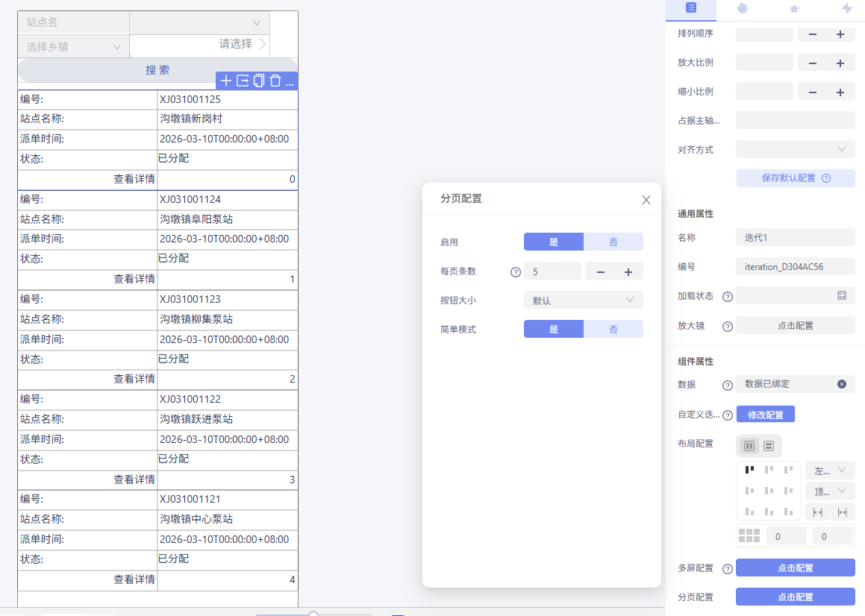Click the trash icon to delete the component
The width and height of the screenshot is (865, 616).
pos(275,81)
